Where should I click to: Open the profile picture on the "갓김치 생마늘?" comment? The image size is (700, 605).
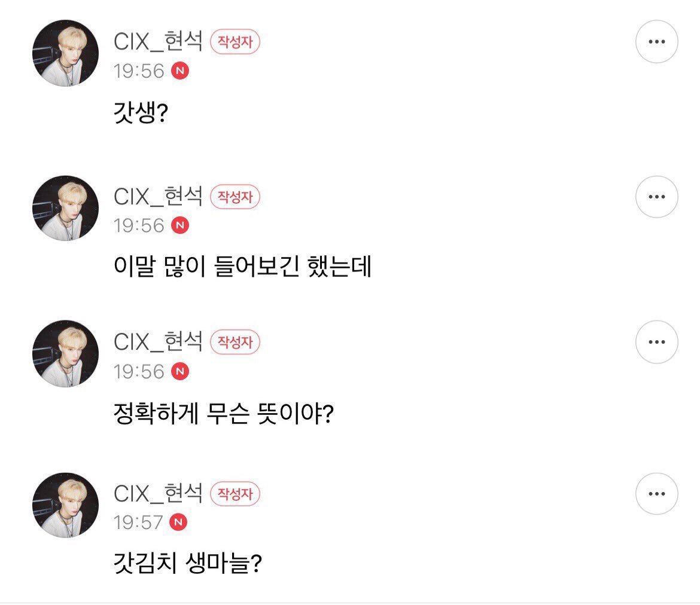pos(65,505)
